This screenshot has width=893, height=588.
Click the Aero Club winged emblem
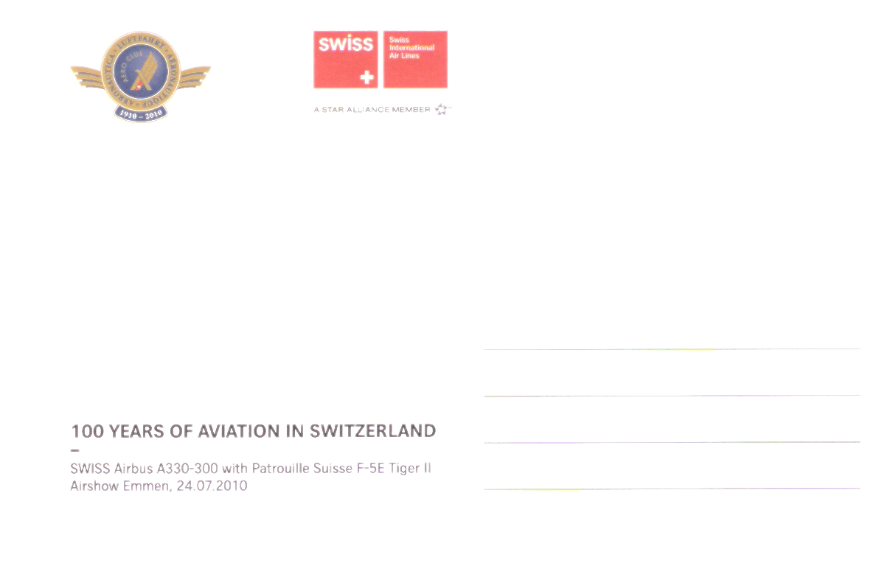click(140, 77)
